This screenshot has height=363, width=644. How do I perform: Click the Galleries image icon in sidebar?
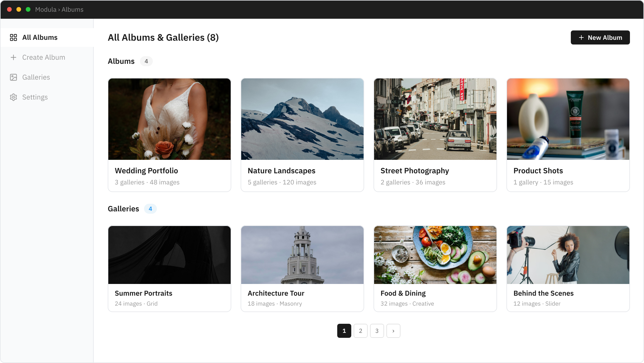point(13,77)
